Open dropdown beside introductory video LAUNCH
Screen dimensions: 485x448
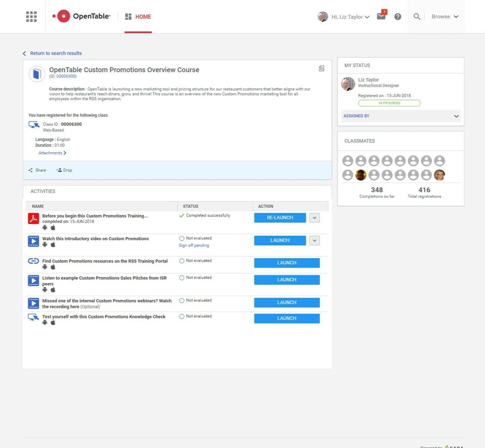tap(315, 241)
